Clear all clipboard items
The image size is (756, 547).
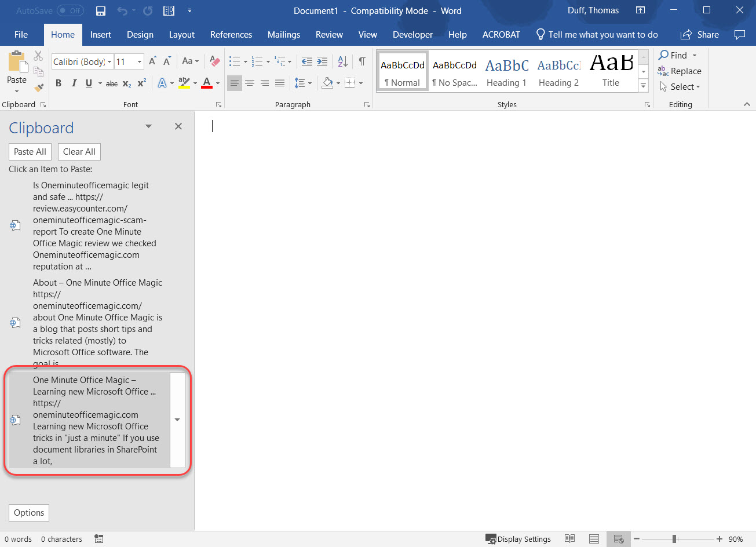(79, 151)
